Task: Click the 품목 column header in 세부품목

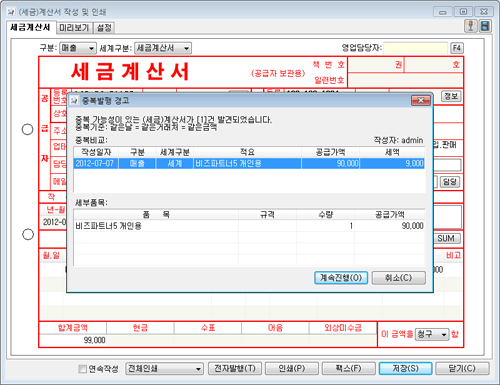Action: click(x=156, y=214)
